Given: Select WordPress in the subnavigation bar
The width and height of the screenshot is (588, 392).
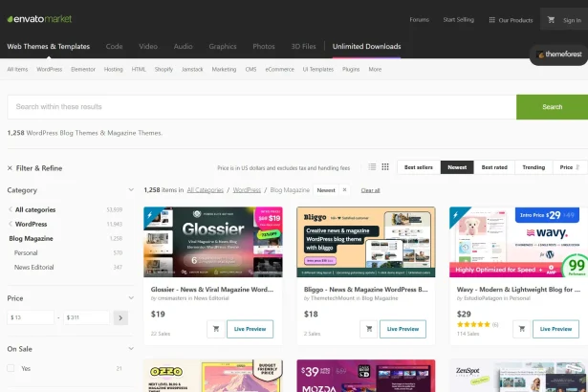Looking at the screenshot, I should click(49, 70).
